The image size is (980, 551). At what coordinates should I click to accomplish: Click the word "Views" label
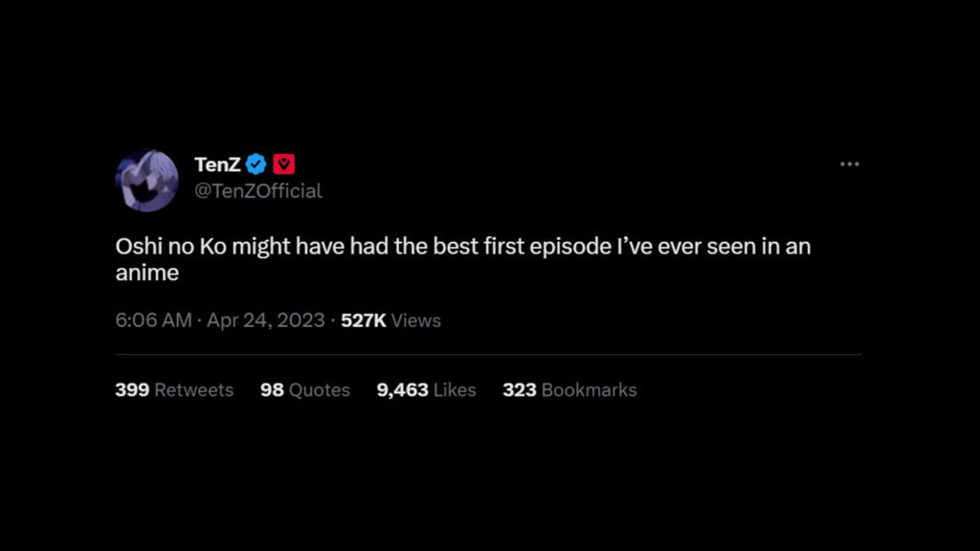point(416,320)
